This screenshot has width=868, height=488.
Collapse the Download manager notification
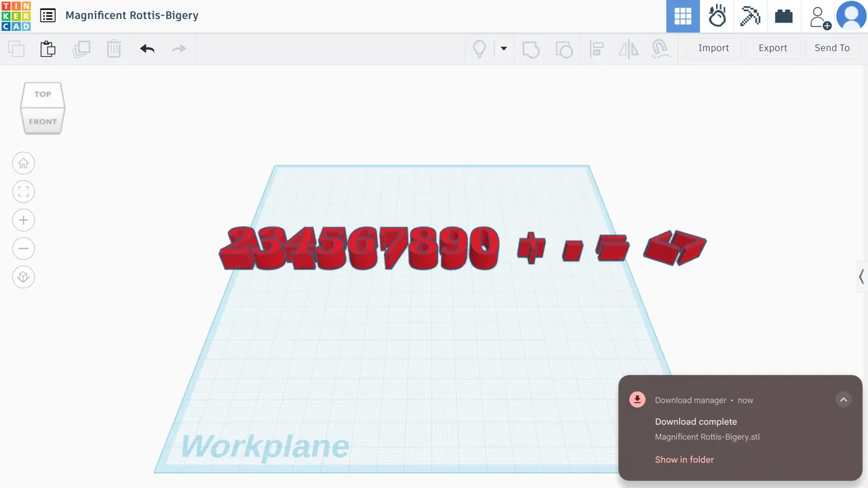tap(844, 400)
